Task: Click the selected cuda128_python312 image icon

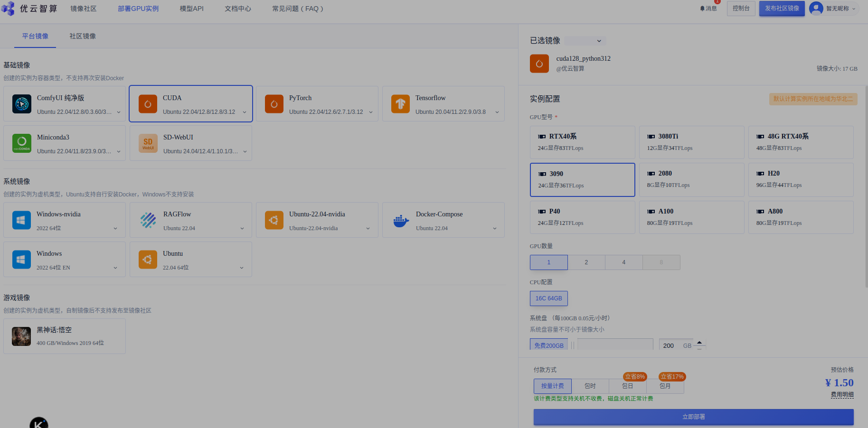Action: tap(539, 64)
